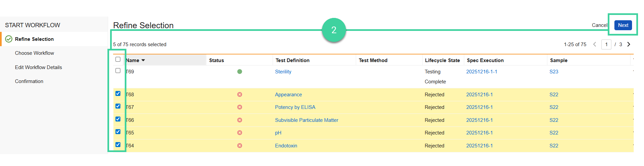Click the page number input field

click(x=606, y=44)
